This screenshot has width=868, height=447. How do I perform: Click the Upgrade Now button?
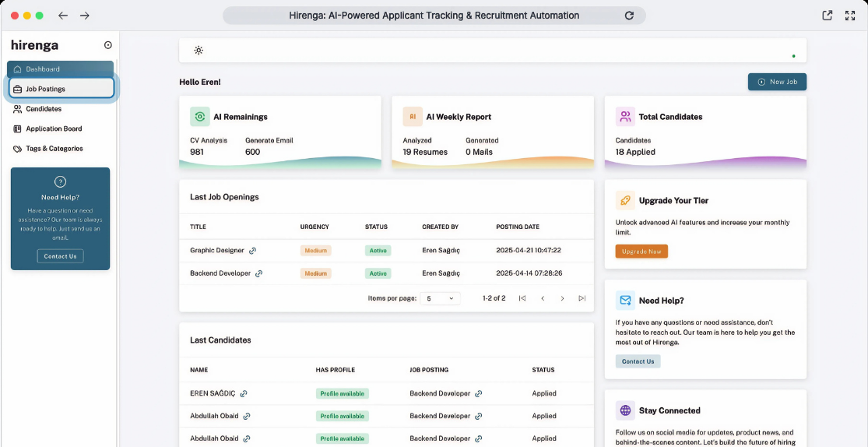click(641, 252)
